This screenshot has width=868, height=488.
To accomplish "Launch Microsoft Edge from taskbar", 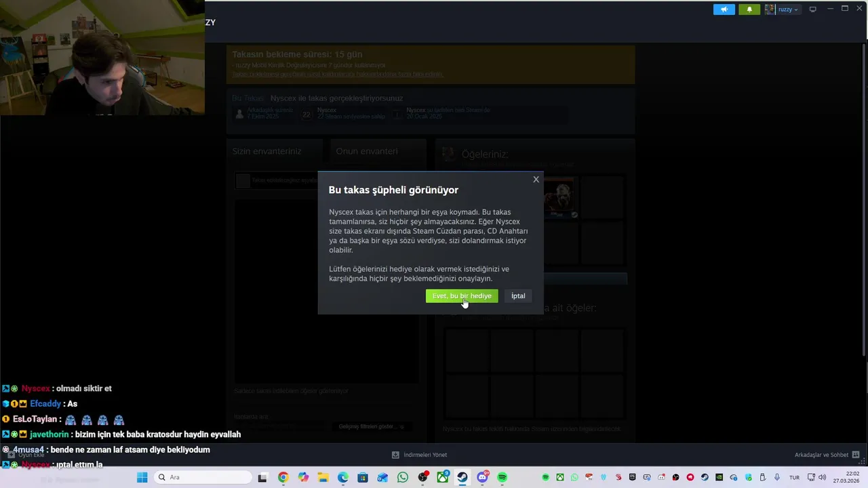I will click(343, 477).
